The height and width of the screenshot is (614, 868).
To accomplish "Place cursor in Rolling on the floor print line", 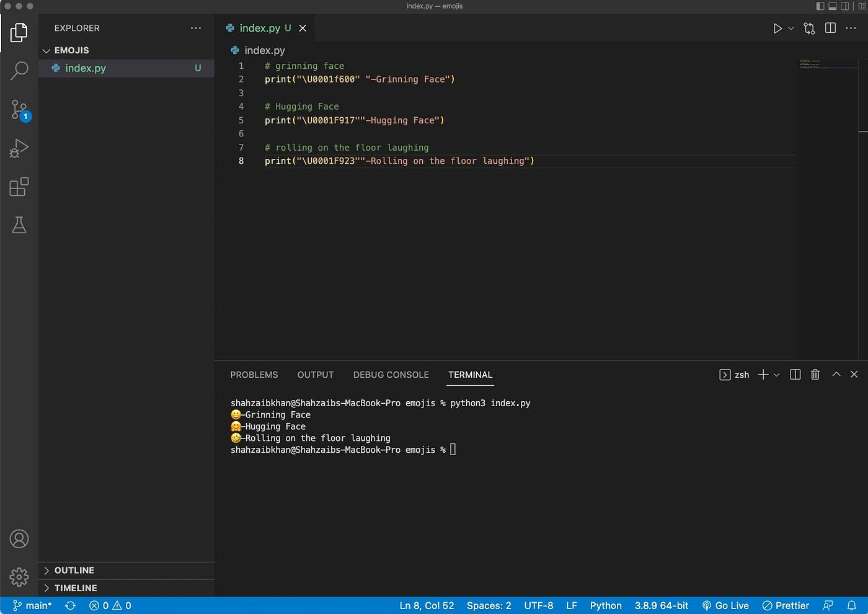I will coord(399,161).
